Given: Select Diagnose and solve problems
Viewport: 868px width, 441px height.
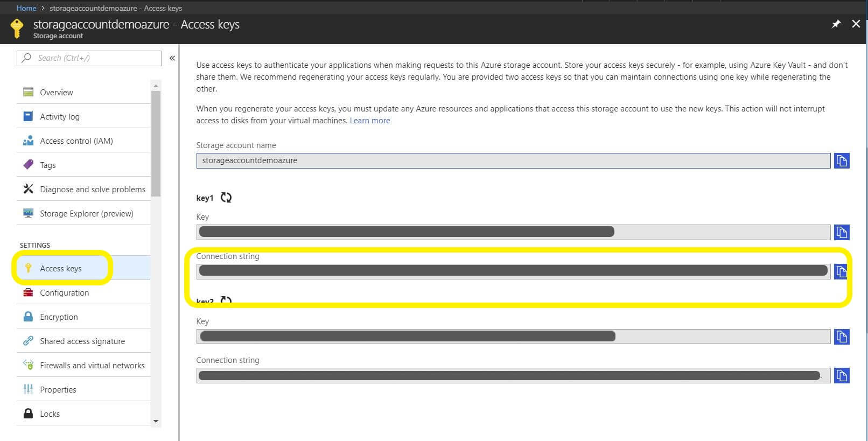Looking at the screenshot, I should pyautogui.click(x=83, y=189).
